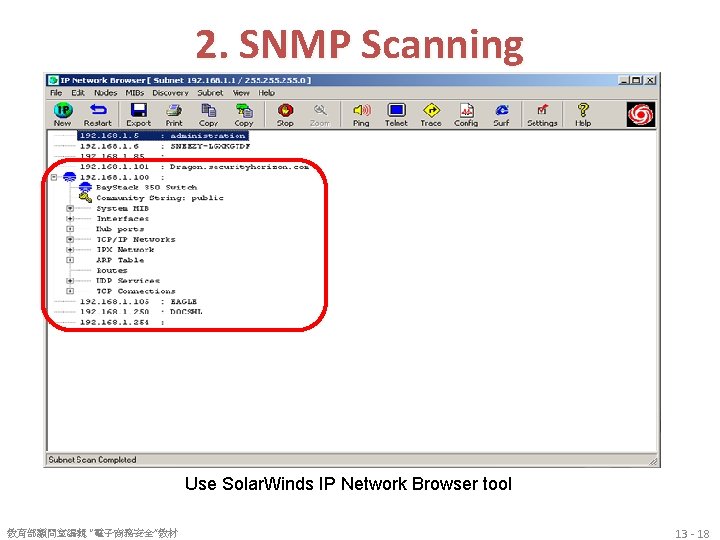
Task: Select the 192.168.1.101 Dragon.securityhorizon.com row
Action: click(194, 167)
